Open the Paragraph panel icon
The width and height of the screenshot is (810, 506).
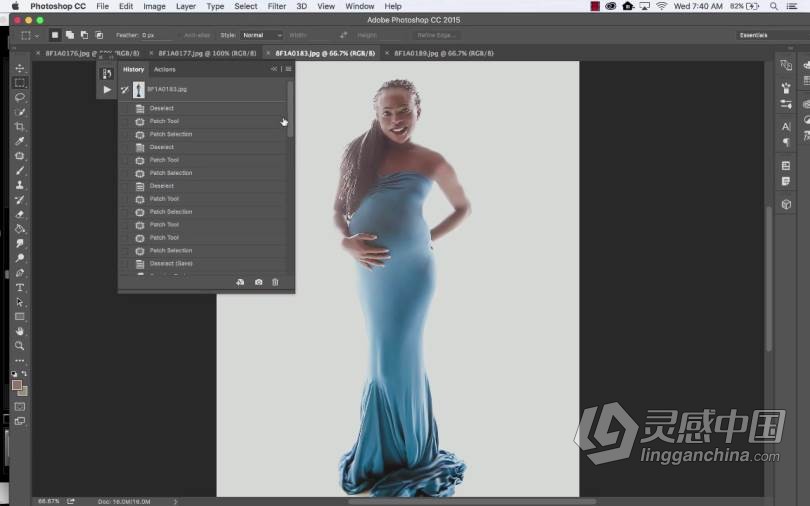(786, 142)
